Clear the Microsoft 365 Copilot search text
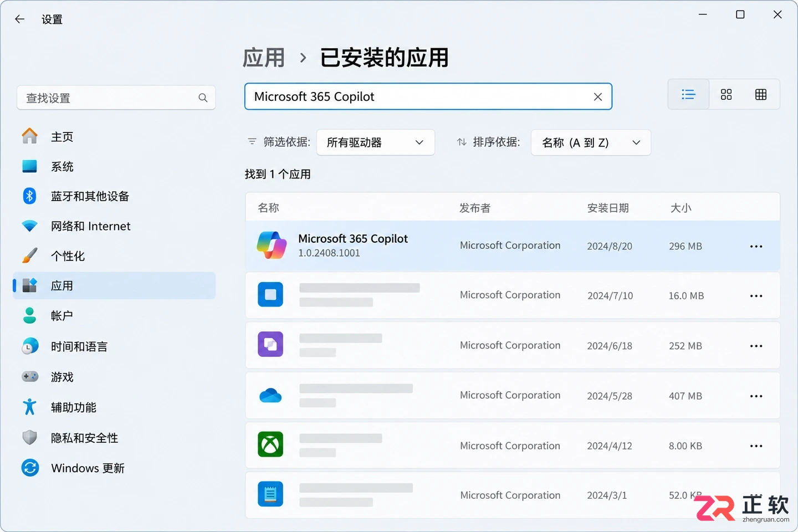The image size is (798, 532). [598, 97]
